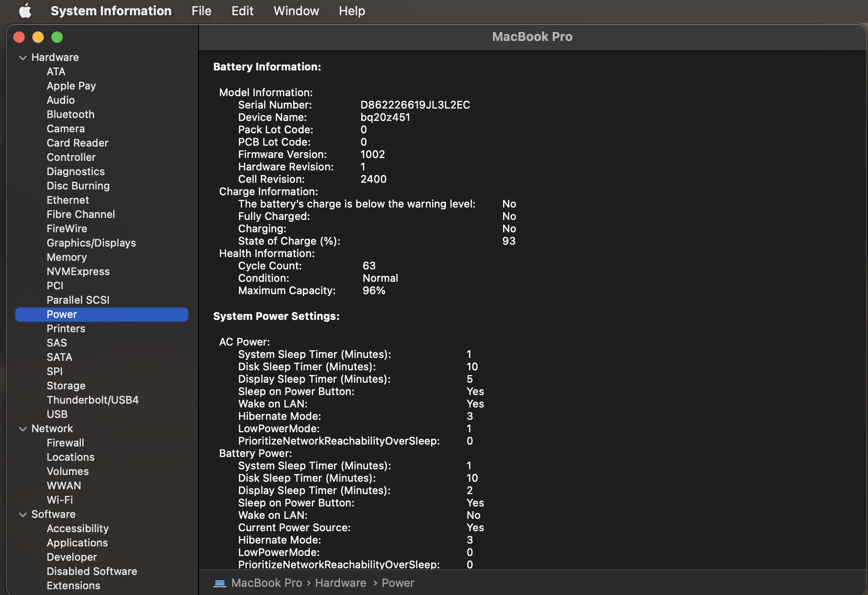
Task: Select Ethernet in the sidebar
Action: coord(68,200)
